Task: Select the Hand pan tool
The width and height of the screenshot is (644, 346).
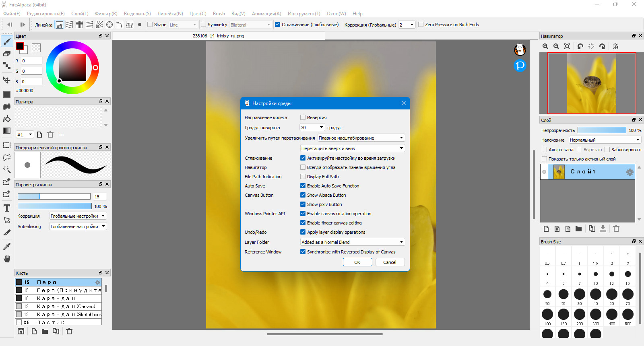Action: point(7,259)
